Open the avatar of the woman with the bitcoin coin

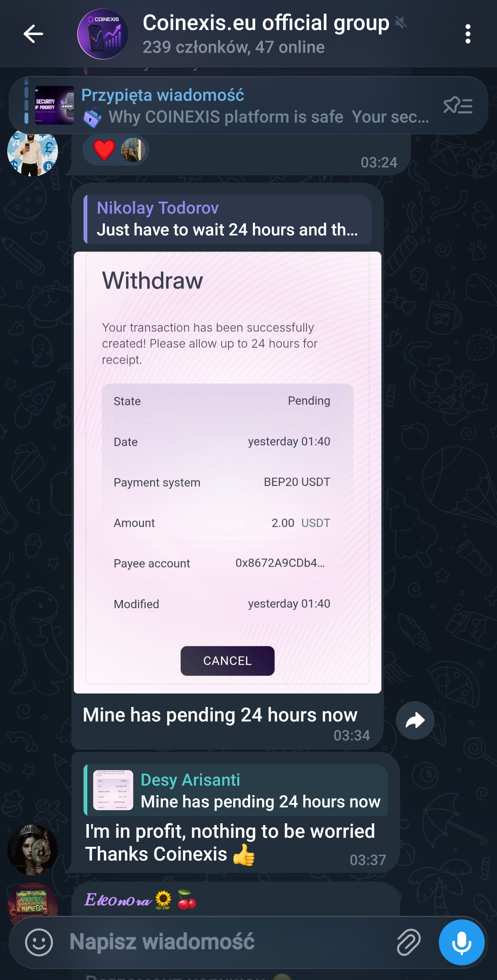(x=33, y=850)
